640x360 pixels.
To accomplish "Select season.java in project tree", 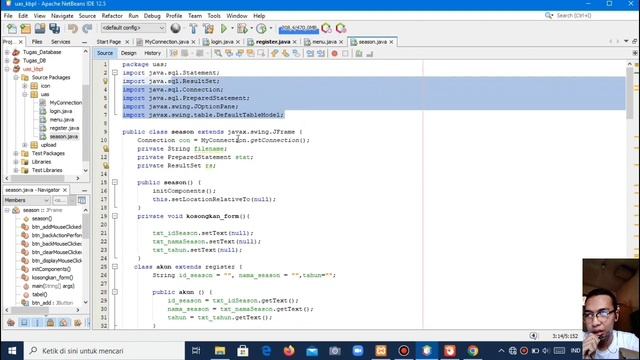I will point(64,136).
